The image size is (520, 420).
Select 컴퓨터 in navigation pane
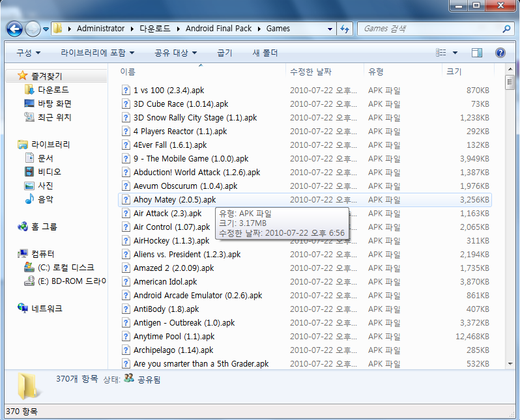(36, 254)
